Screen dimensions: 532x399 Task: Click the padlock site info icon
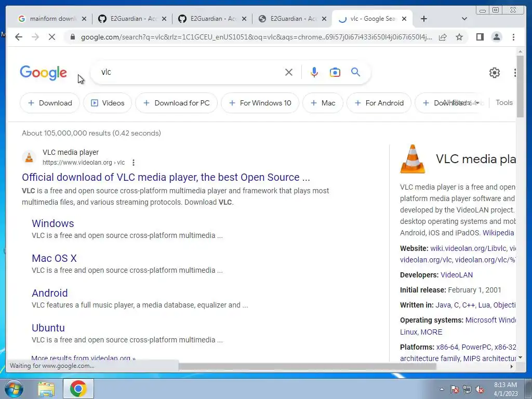pos(72,37)
